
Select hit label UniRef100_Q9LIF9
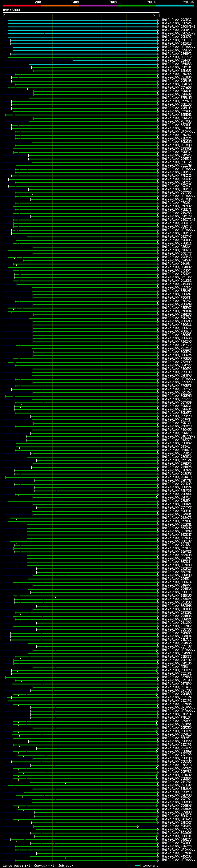(x=177, y=40)
